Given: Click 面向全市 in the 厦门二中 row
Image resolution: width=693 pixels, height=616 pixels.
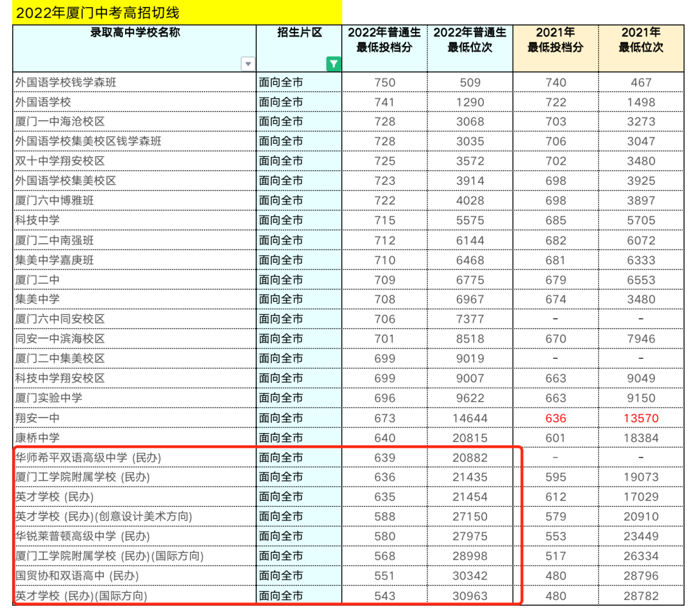Looking at the screenshot, I should 281,280.
